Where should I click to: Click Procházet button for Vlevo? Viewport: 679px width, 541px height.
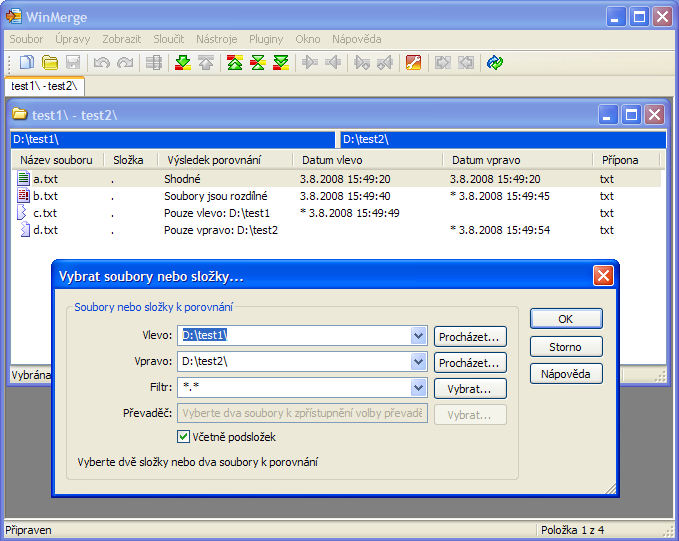[470, 337]
